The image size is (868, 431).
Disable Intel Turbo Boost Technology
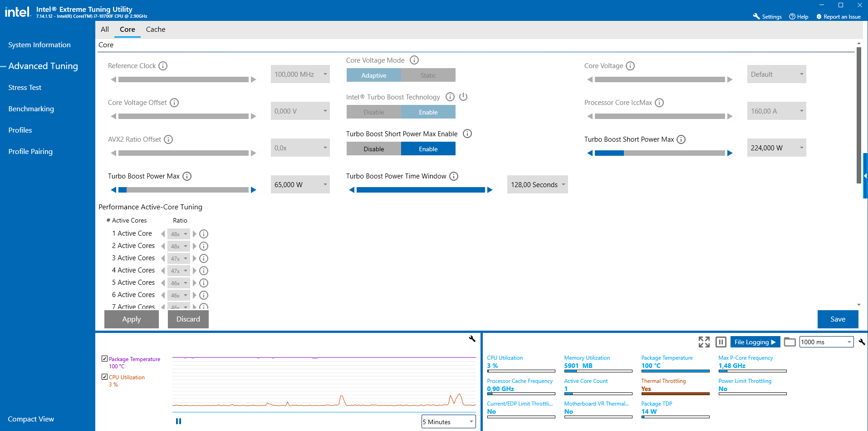point(374,112)
